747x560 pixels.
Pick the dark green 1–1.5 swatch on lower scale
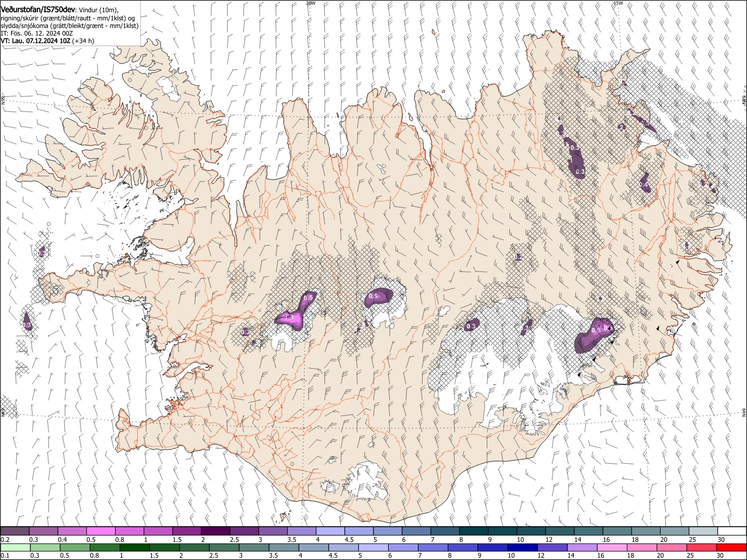tap(134, 547)
